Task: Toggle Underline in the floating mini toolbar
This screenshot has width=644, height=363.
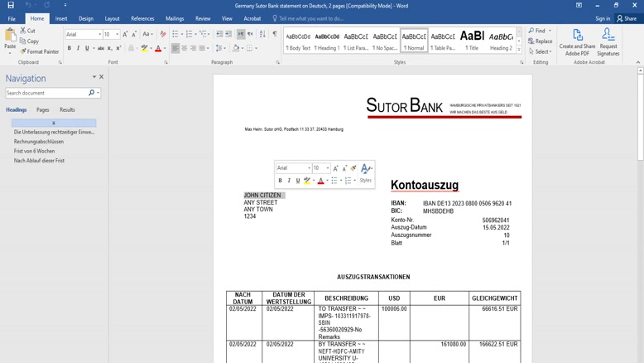Action: 298,180
